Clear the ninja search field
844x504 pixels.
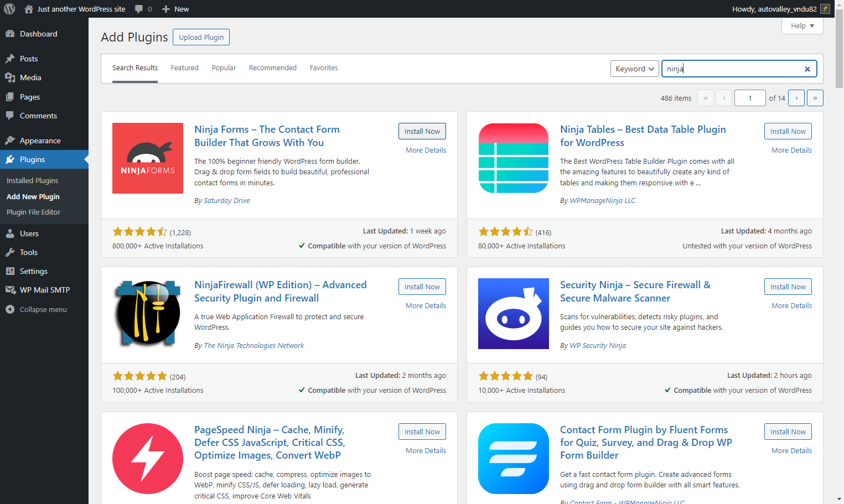coord(807,69)
